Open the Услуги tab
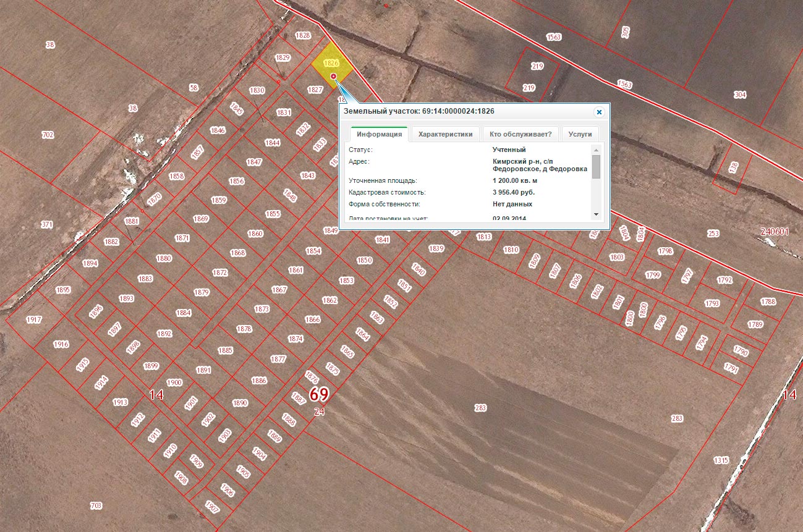This screenshot has width=803, height=532. coord(580,134)
